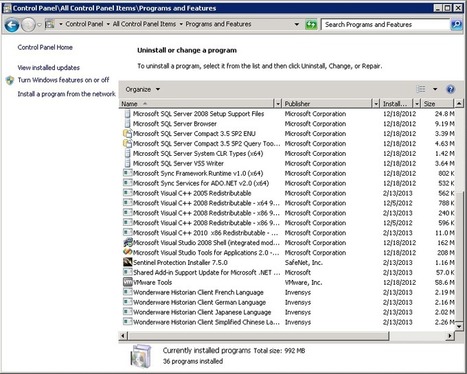Expand the arrow after All Control Panel Items
Viewport: 467px width, 374px height.
coord(181,24)
